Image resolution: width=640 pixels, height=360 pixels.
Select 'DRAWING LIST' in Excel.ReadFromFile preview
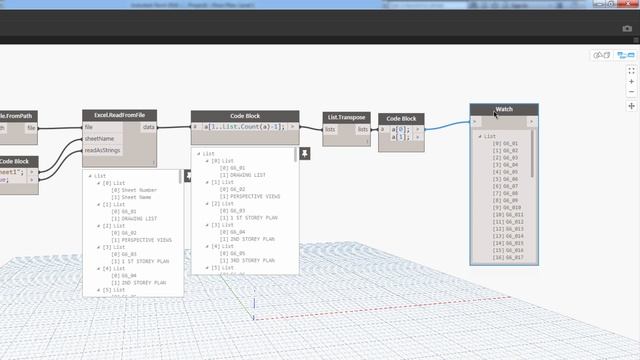click(139, 219)
